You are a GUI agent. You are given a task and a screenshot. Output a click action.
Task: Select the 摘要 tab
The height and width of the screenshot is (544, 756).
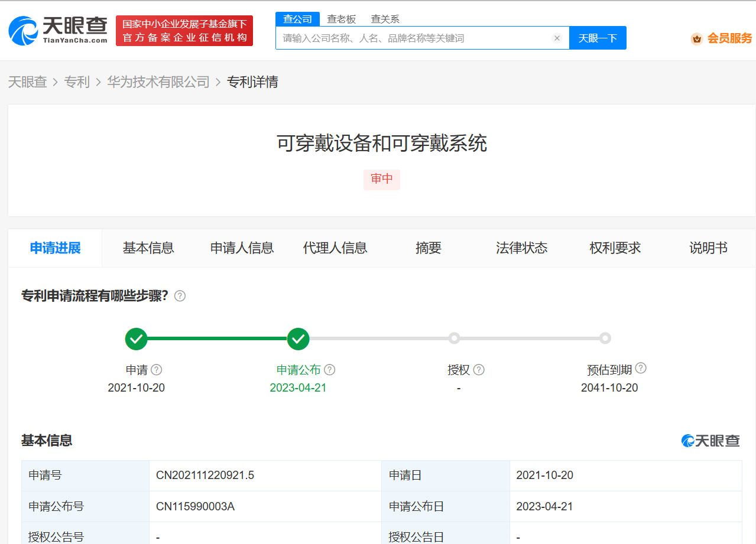(x=429, y=248)
